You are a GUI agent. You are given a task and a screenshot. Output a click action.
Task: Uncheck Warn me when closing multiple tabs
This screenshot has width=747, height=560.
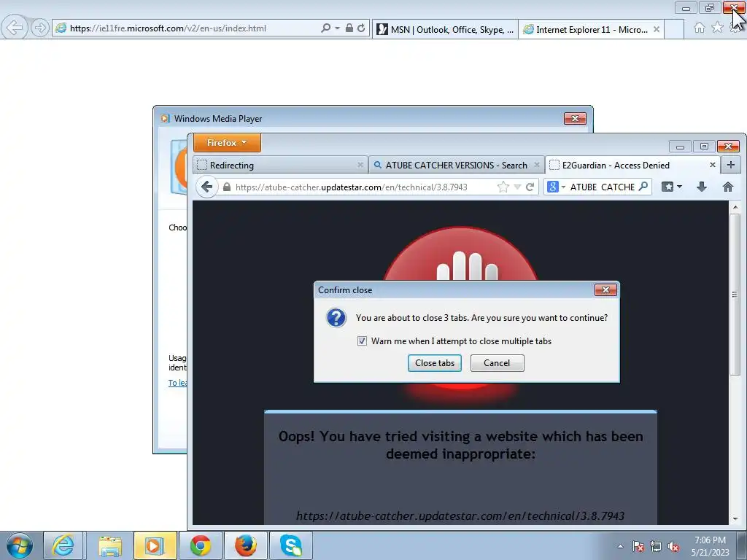(x=362, y=341)
